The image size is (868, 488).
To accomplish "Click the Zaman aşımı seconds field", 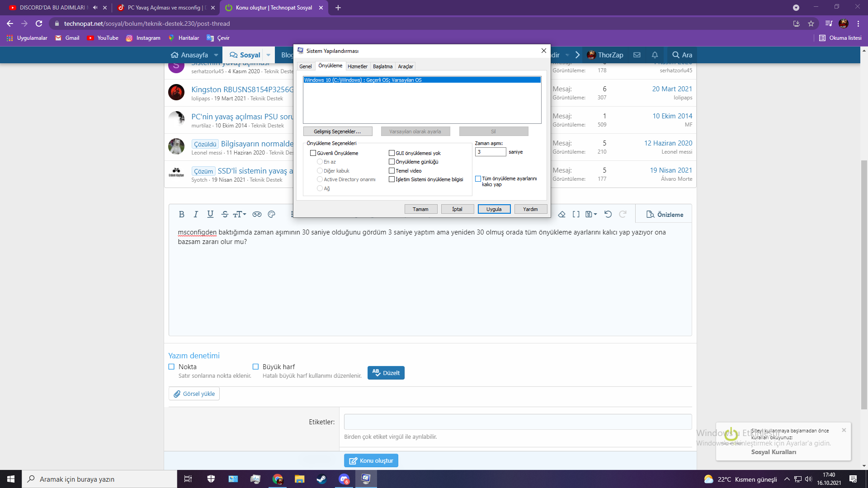I will pos(490,152).
